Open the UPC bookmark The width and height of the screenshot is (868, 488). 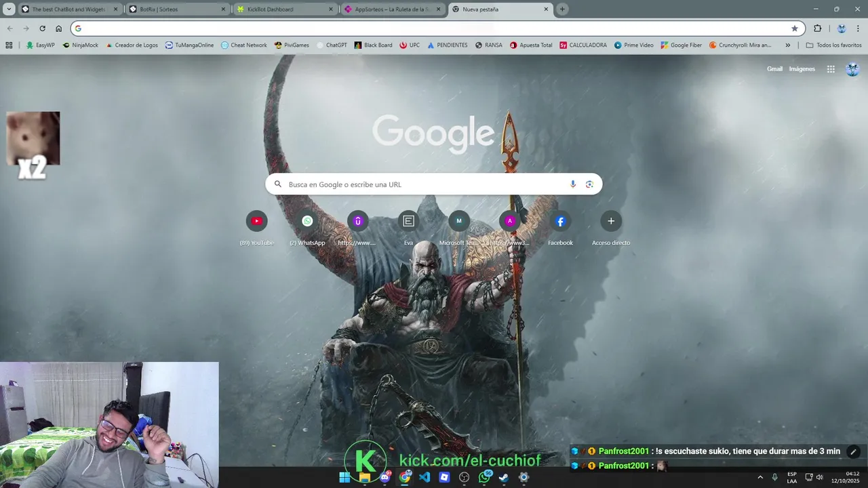[x=410, y=45]
